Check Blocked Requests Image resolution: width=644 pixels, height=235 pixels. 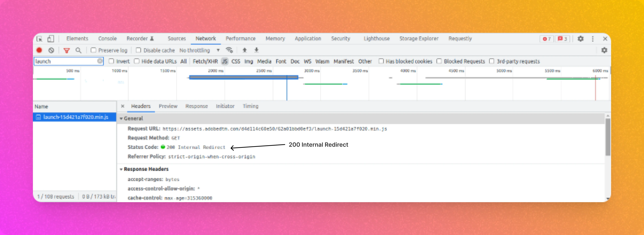[x=439, y=61]
